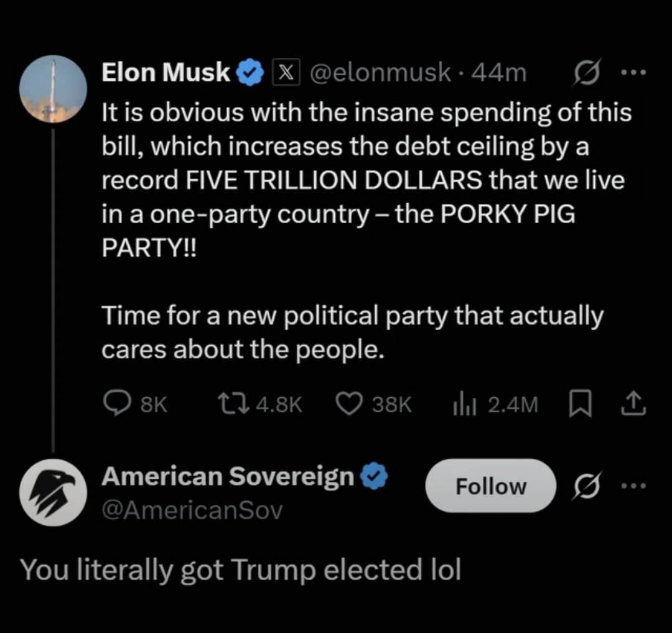Click Elon Musk's blue verified badge
This screenshot has width=672, height=633.
pyautogui.click(x=250, y=73)
